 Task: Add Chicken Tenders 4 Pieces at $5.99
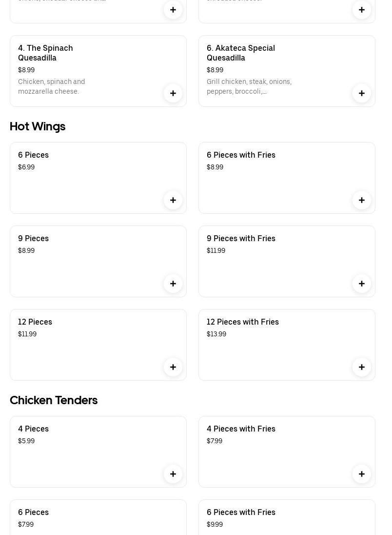173,474
